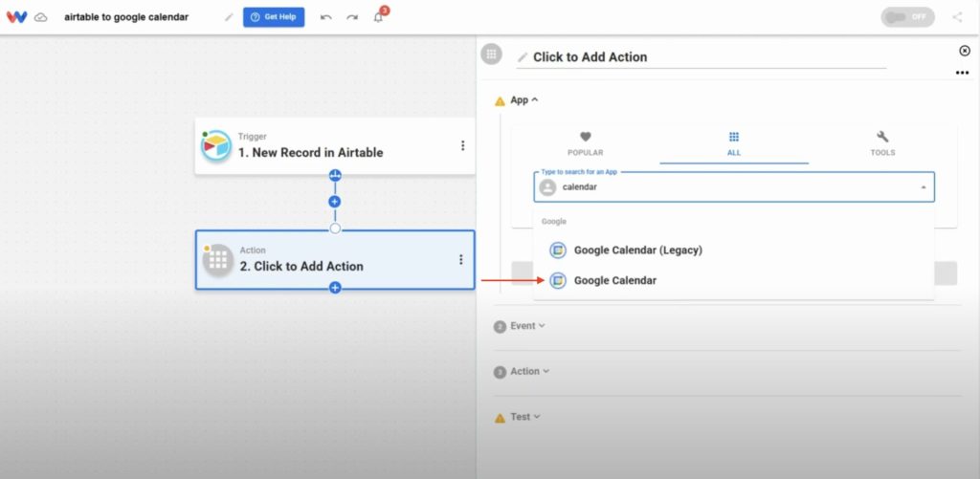980x479 pixels.
Task: Click the path split icon under the trigger
Action: [335, 176]
